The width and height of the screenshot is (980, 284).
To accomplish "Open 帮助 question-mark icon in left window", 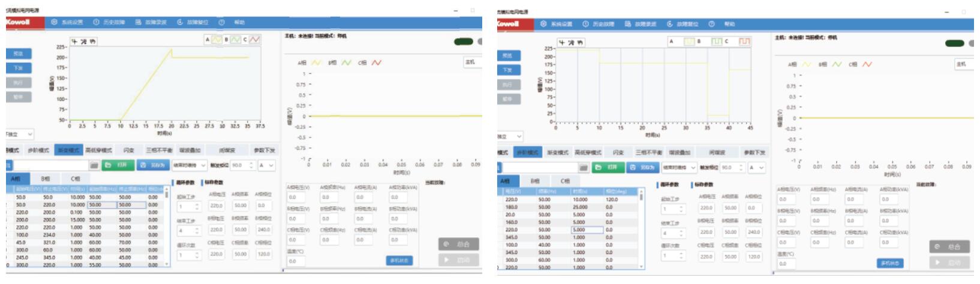I will [x=221, y=22].
